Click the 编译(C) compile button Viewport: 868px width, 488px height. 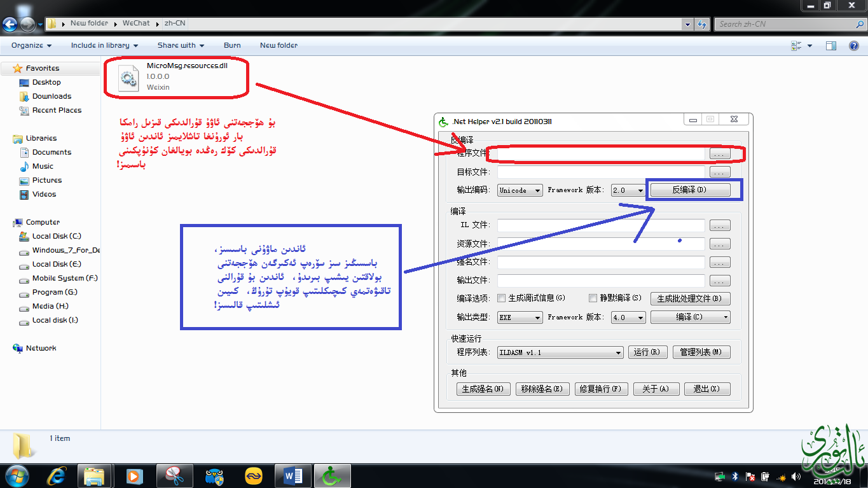[690, 317]
